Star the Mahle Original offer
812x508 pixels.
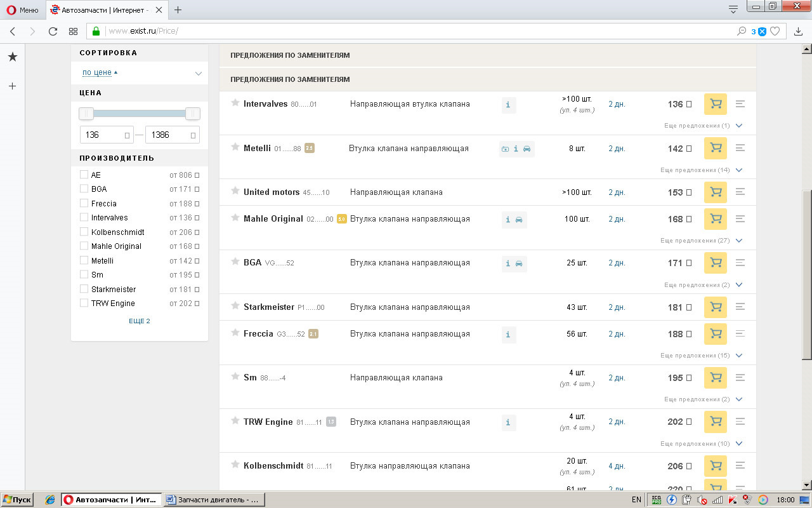[x=235, y=218]
